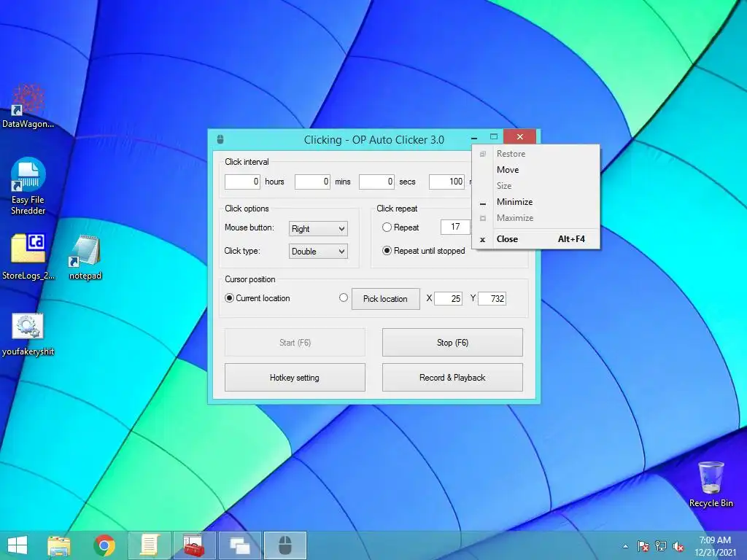Click the Y coordinate field showing 732
The image size is (747, 560).
(492, 298)
